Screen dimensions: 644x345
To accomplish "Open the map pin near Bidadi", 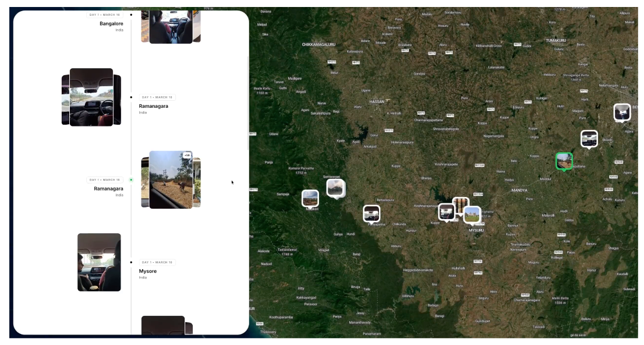I will click(x=589, y=139).
